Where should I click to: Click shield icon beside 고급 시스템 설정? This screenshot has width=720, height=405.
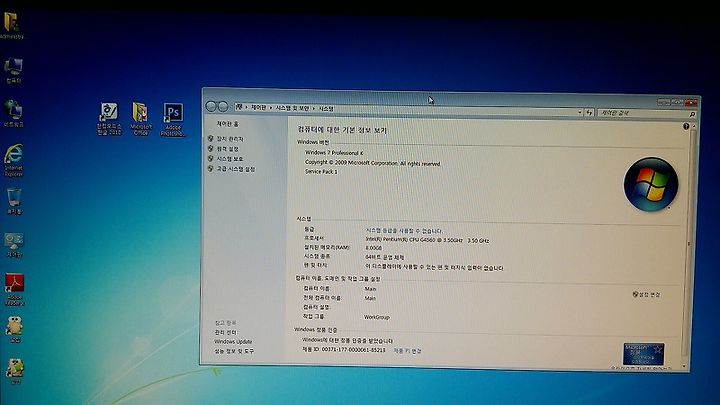[x=210, y=169]
